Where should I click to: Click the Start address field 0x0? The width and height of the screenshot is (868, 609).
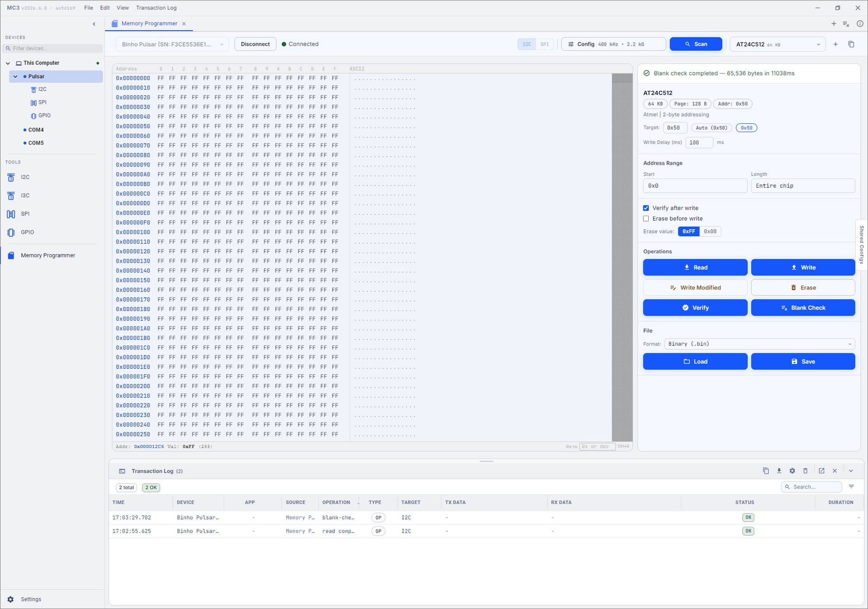point(695,186)
